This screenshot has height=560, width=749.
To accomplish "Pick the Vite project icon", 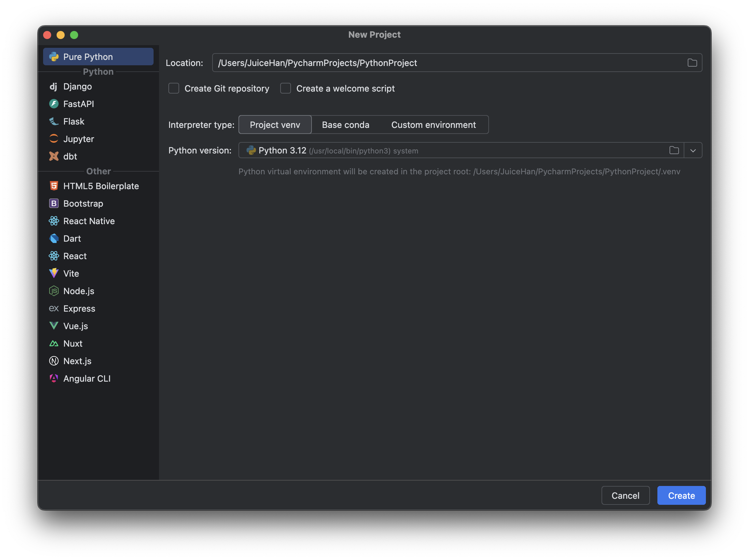I will pyautogui.click(x=54, y=273).
